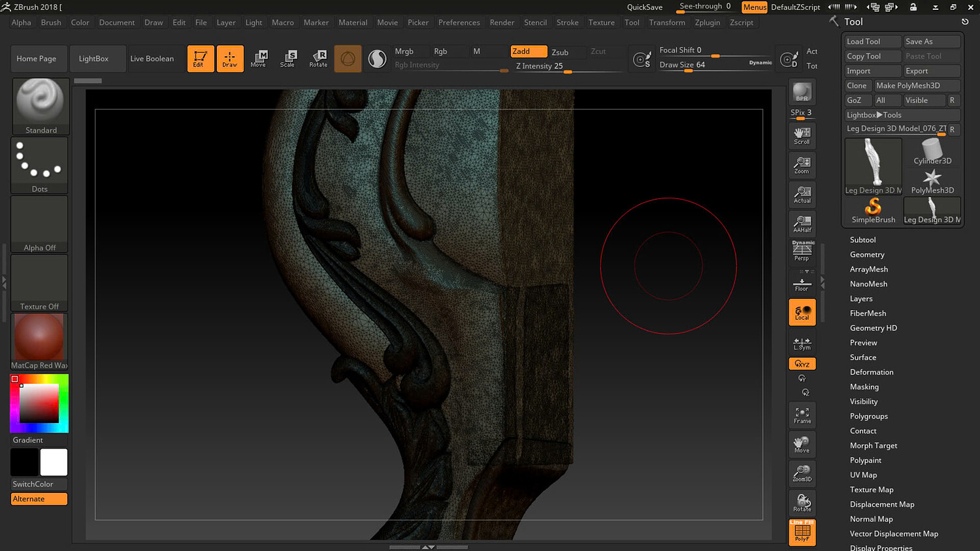
Task: Select the Scale tool in top toolbar
Action: pyautogui.click(x=287, y=58)
